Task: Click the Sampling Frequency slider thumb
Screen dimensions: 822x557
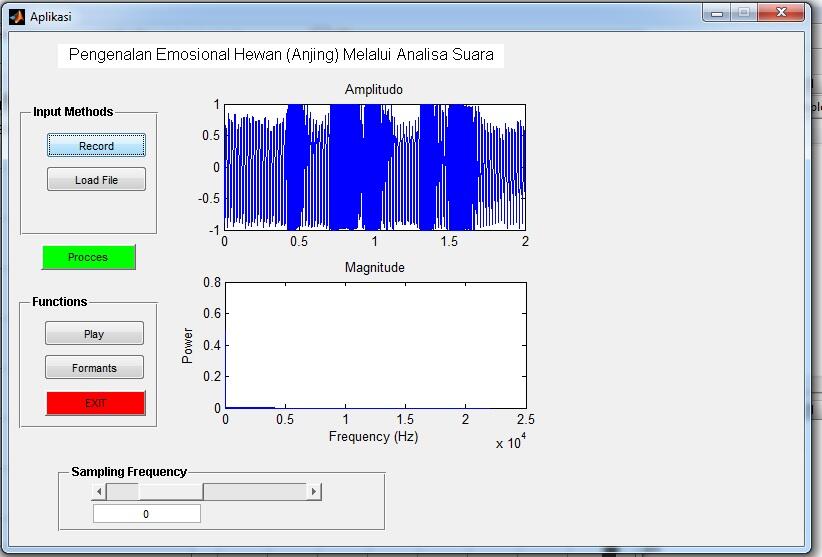Action: [x=171, y=491]
